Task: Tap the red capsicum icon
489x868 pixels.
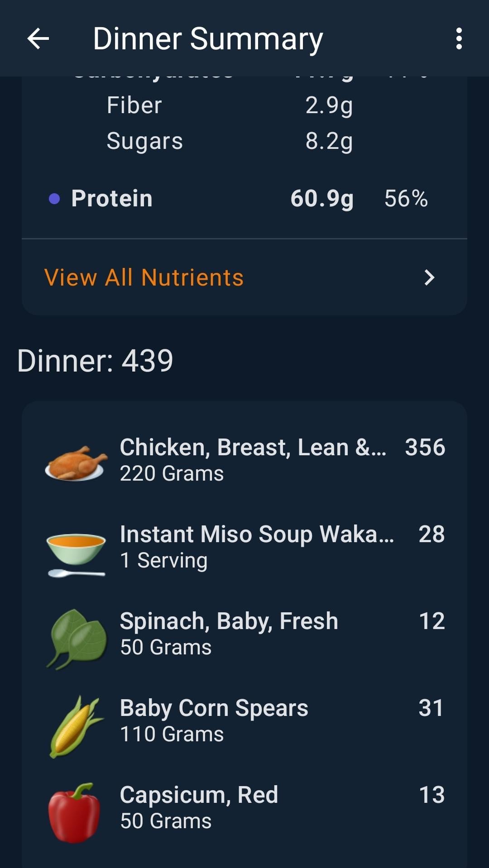Action: 74,812
